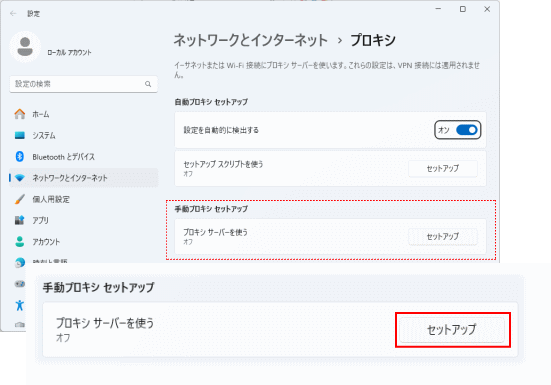This screenshot has width=551, height=385.
Task: Click セットアップ for セットアップ スクリプトを使う
Action: tap(443, 169)
